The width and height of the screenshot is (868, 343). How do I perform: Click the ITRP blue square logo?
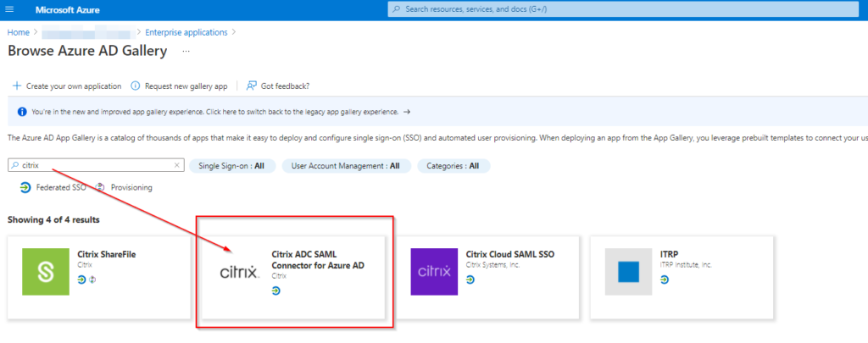click(x=628, y=272)
